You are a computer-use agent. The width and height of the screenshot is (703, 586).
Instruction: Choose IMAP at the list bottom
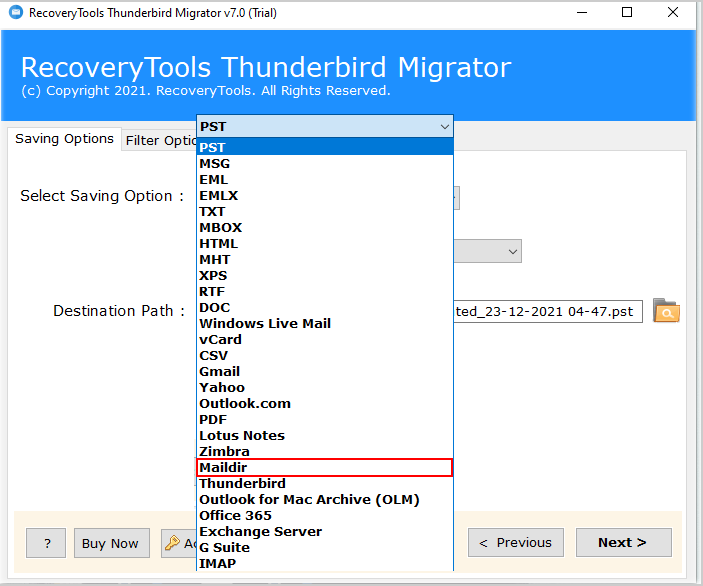325,563
